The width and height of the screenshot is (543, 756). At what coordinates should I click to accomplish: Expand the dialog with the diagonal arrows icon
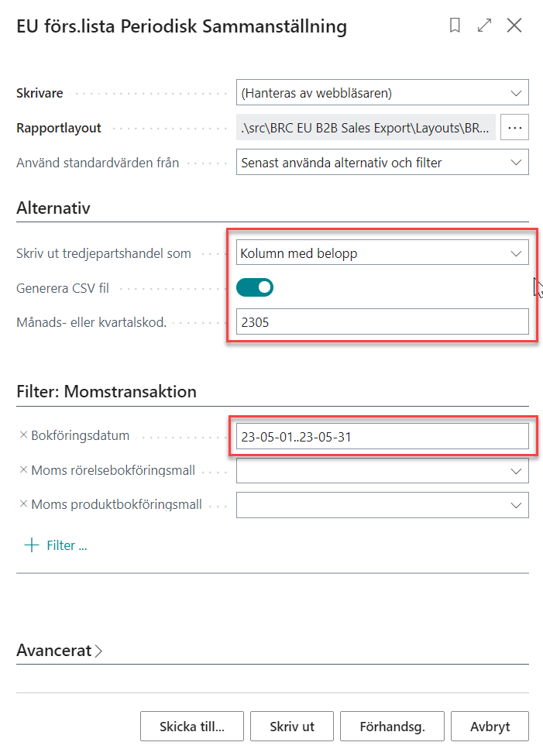coord(485,26)
